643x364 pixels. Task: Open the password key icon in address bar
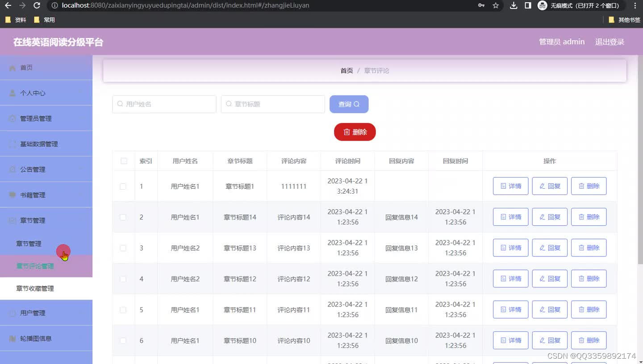point(481,5)
